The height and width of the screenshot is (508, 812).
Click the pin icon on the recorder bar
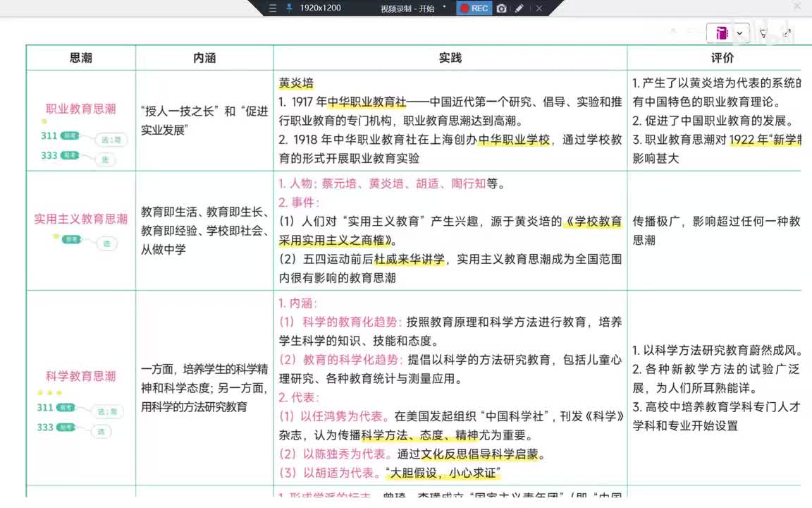[289, 8]
